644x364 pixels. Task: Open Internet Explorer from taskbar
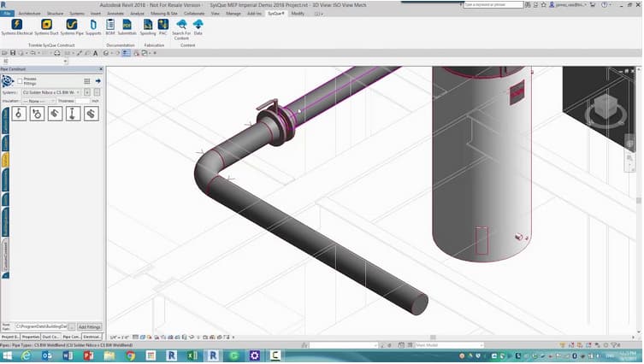27,355
